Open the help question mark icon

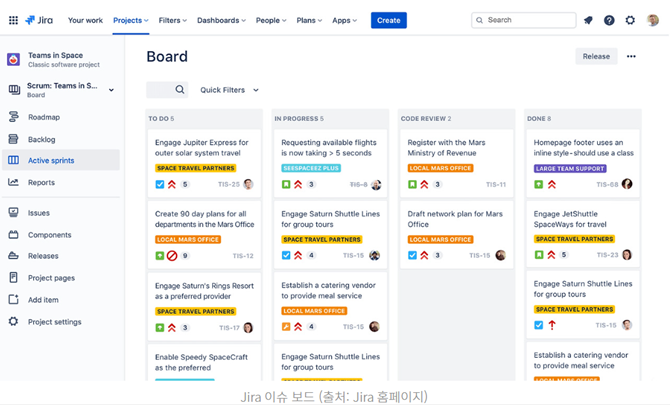[609, 20]
